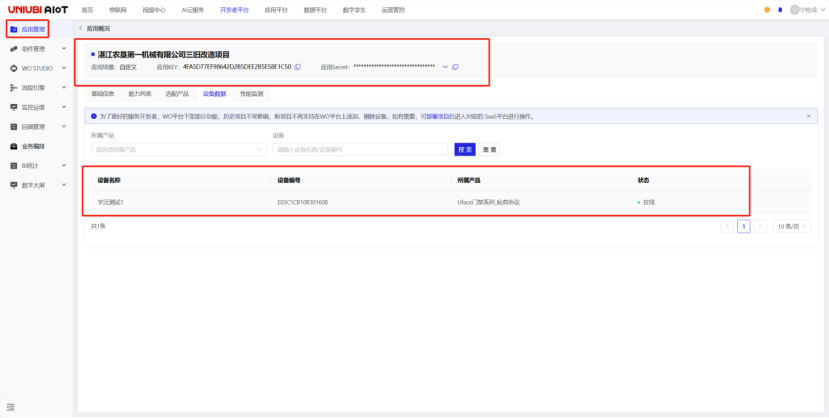The width and height of the screenshot is (829, 418).
Task: Click the blue 搜索 button
Action: pos(464,150)
